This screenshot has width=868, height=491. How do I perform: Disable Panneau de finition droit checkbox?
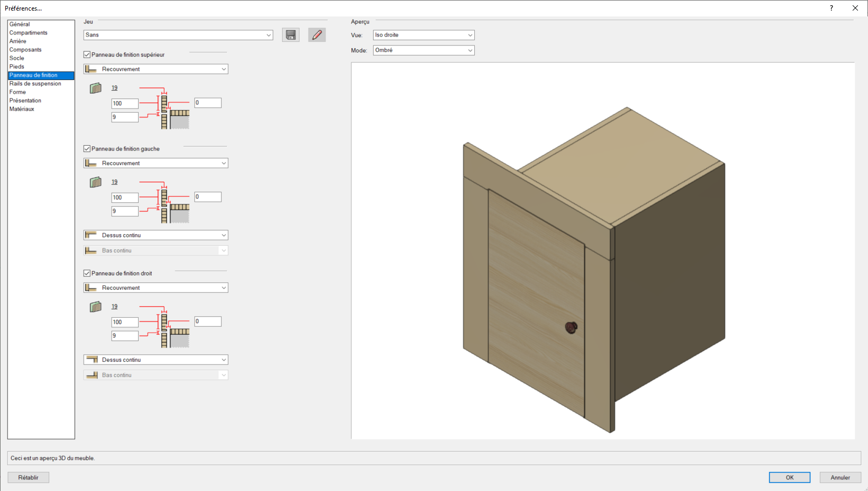click(87, 273)
